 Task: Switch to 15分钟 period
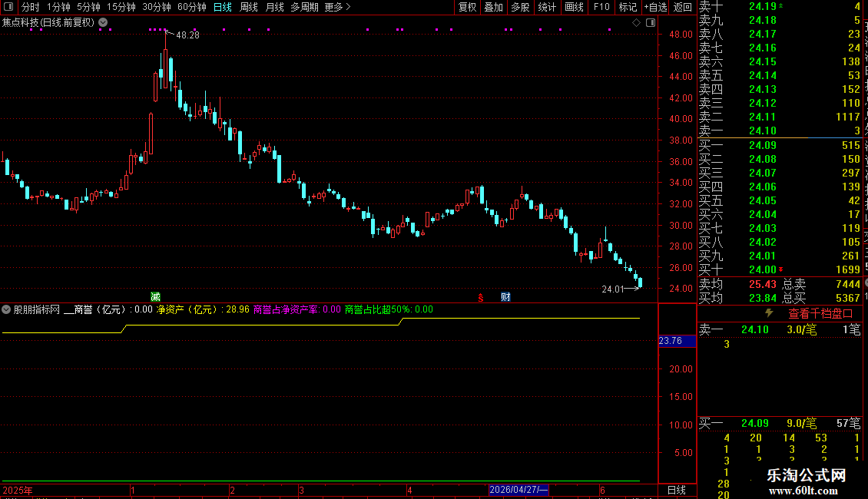(x=121, y=7)
